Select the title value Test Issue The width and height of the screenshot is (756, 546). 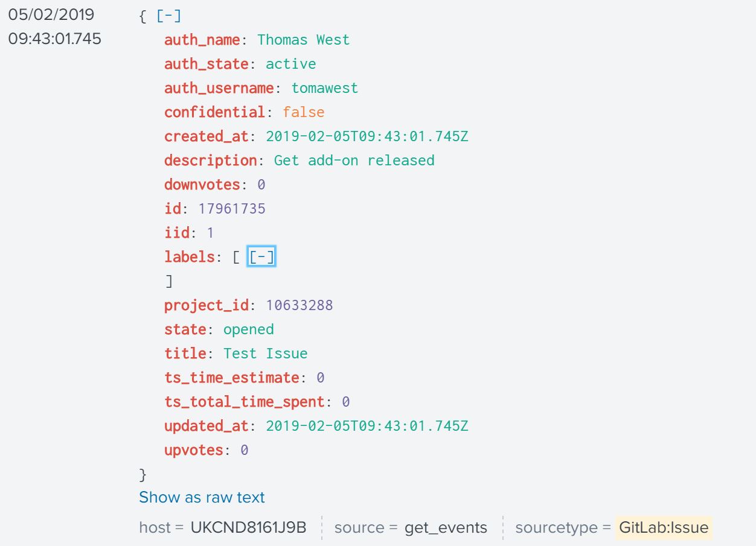click(x=265, y=354)
